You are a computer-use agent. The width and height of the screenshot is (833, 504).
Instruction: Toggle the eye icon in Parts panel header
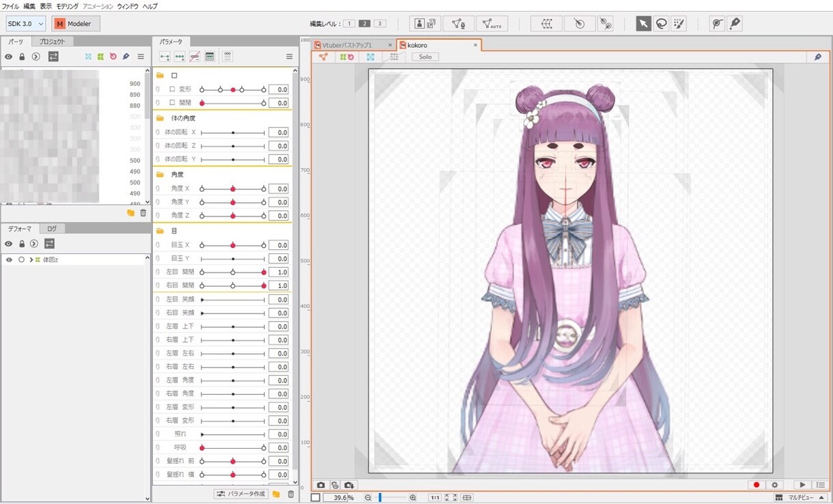pos(9,57)
